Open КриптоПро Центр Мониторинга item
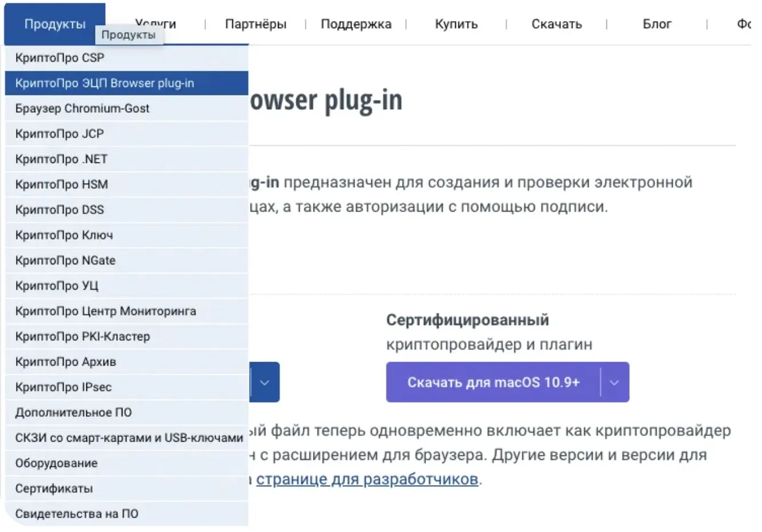The image size is (762, 532). (x=105, y=311)
